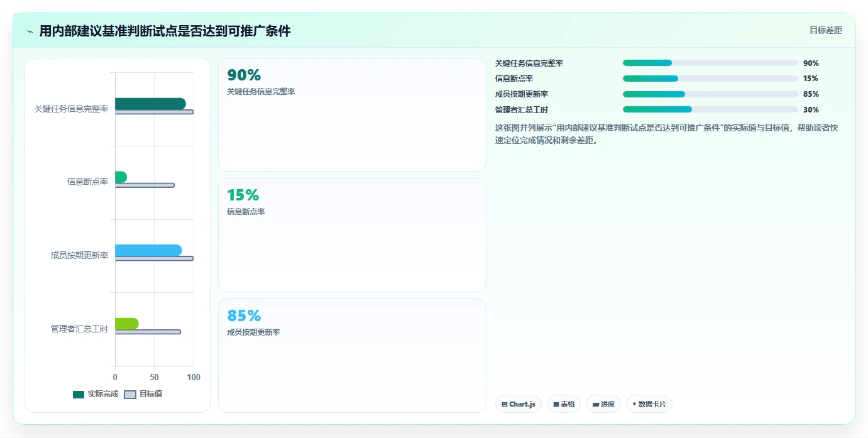This screenshot has height=438, width=868.
Task: Click the 信息断点率 label in progress list
Action: click(514, 79)
